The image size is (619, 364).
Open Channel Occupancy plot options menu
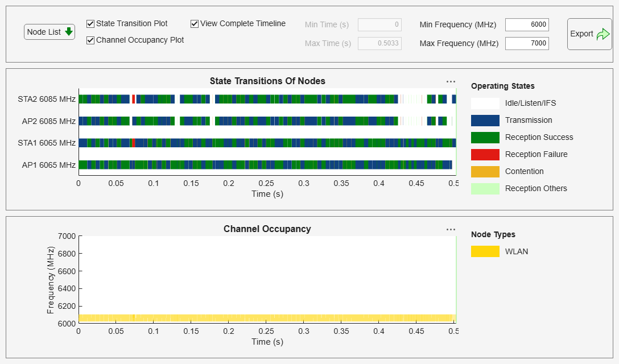451,229
